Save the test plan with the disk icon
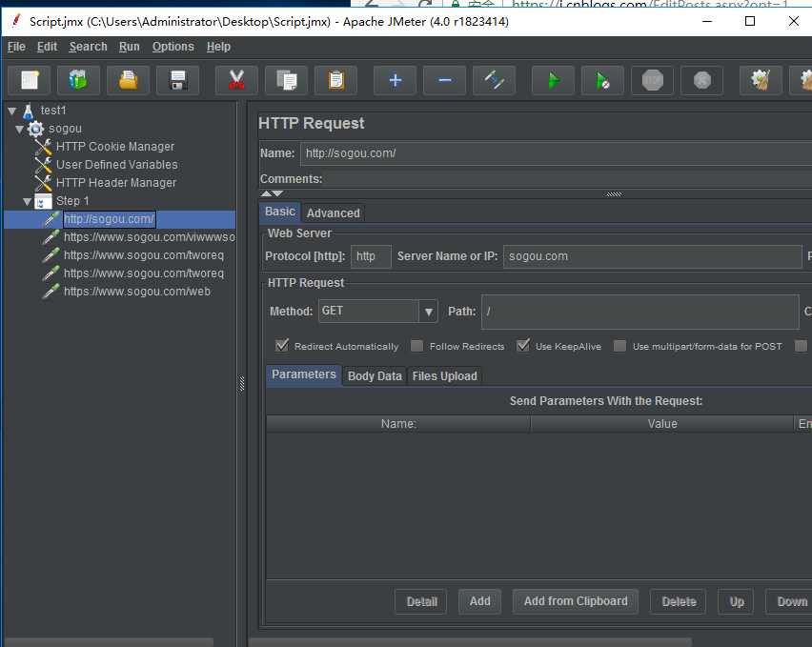This screenshot has height=647, width=812. tap(177, 80)
